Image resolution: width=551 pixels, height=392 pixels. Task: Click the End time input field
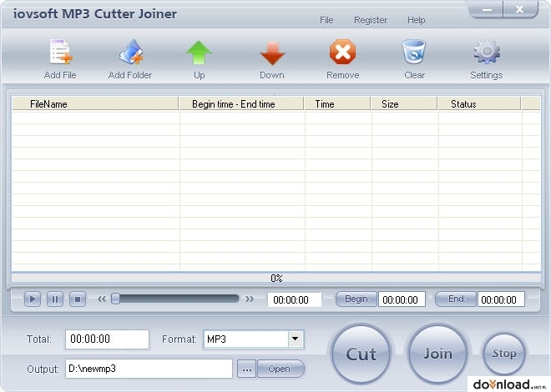click(x=501, y=299)
